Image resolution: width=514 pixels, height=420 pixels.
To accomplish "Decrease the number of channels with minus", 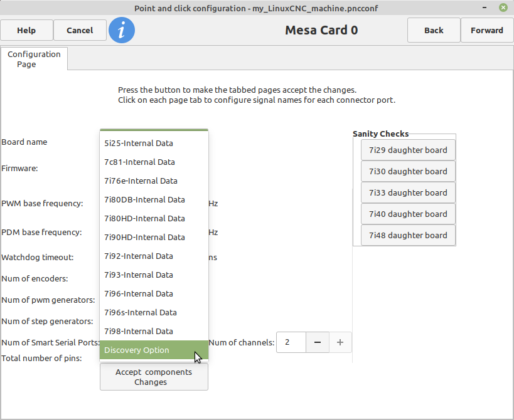I will 318,342.
